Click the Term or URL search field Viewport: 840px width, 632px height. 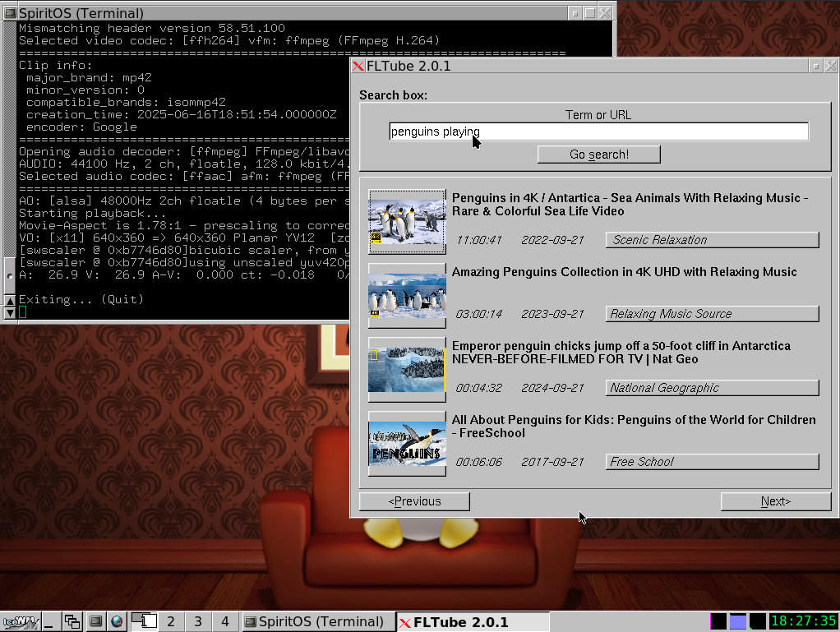(598, 131)
